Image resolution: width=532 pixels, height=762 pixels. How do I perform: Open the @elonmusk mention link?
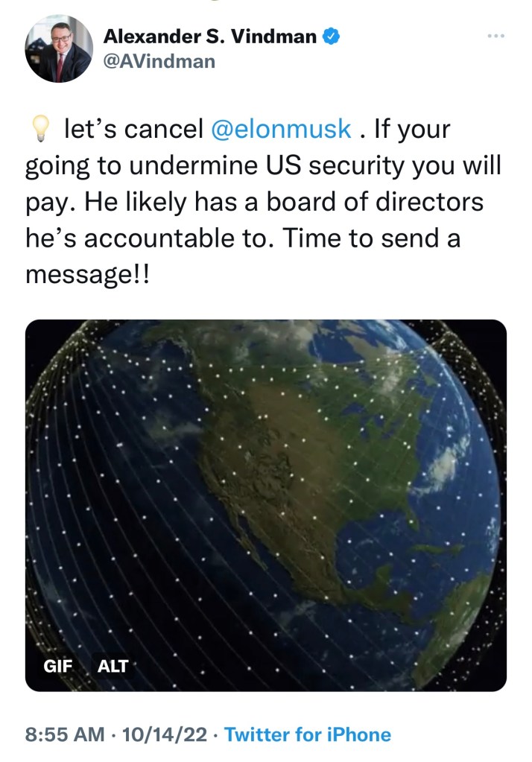[x=281, y=130]
